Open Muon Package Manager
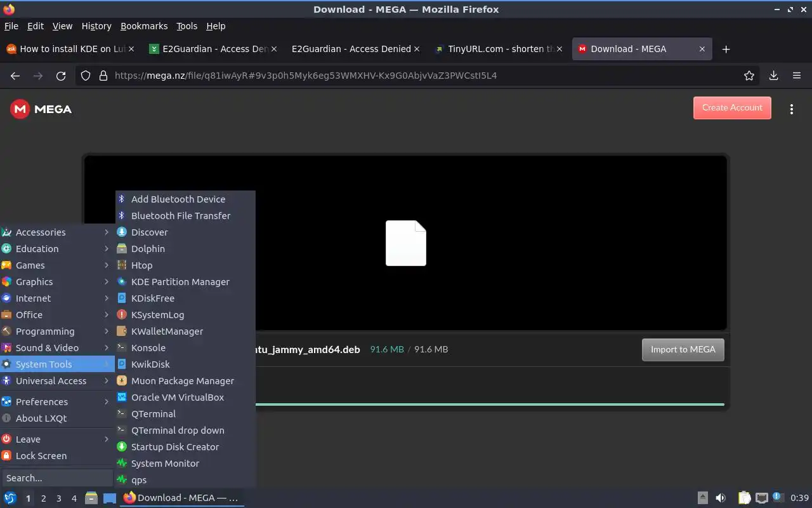This screenshot has height=508, width=812. (185, 380)
